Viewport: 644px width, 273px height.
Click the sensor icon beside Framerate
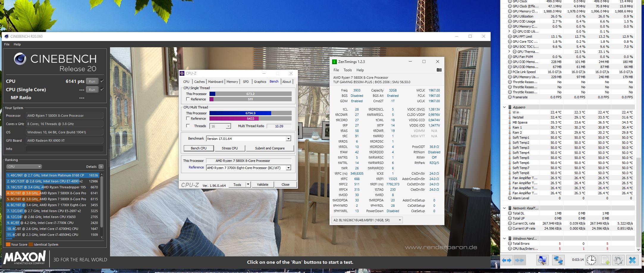coord(510,97)
